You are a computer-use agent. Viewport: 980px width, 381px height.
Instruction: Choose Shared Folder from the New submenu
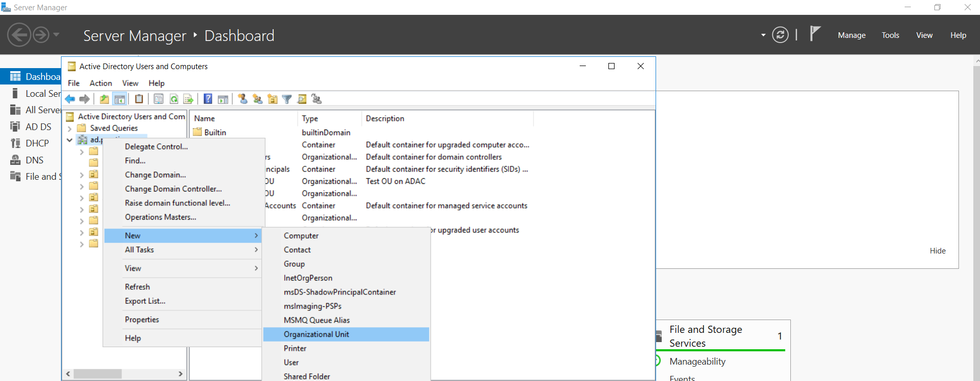tap(346, 376)
